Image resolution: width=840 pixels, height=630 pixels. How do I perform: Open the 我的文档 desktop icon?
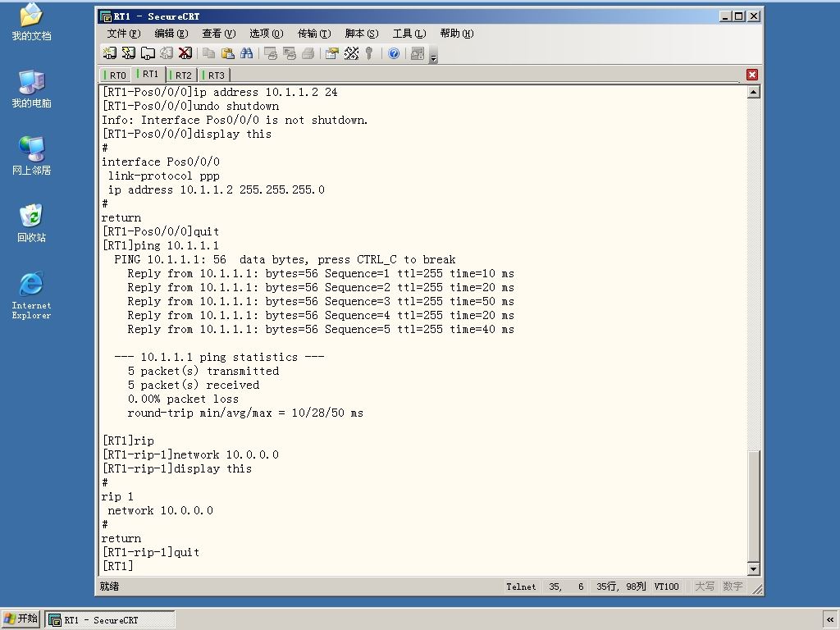(x=32, y=22)
